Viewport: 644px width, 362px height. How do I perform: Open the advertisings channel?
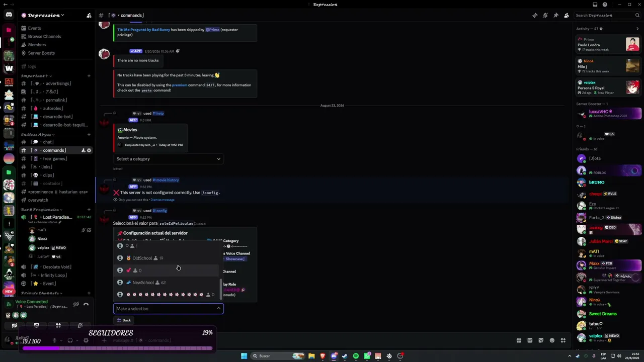[x=56, y=83]
